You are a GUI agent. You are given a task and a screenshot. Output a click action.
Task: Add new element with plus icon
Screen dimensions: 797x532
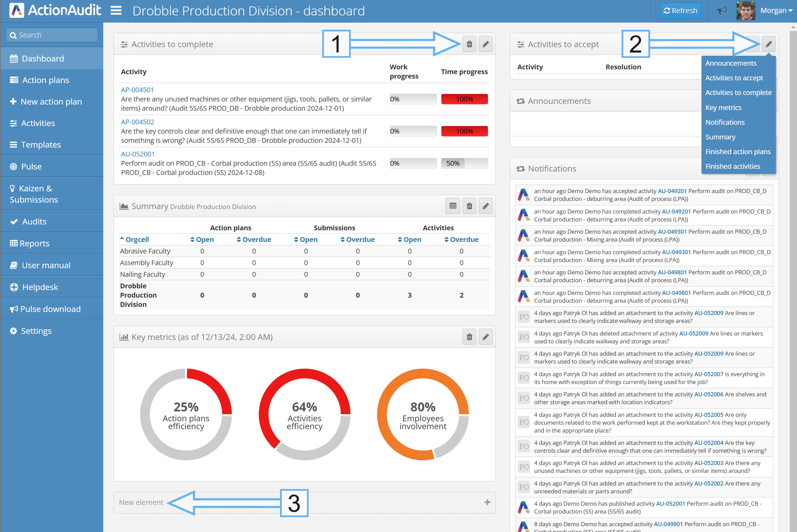[x=487, y=502]
